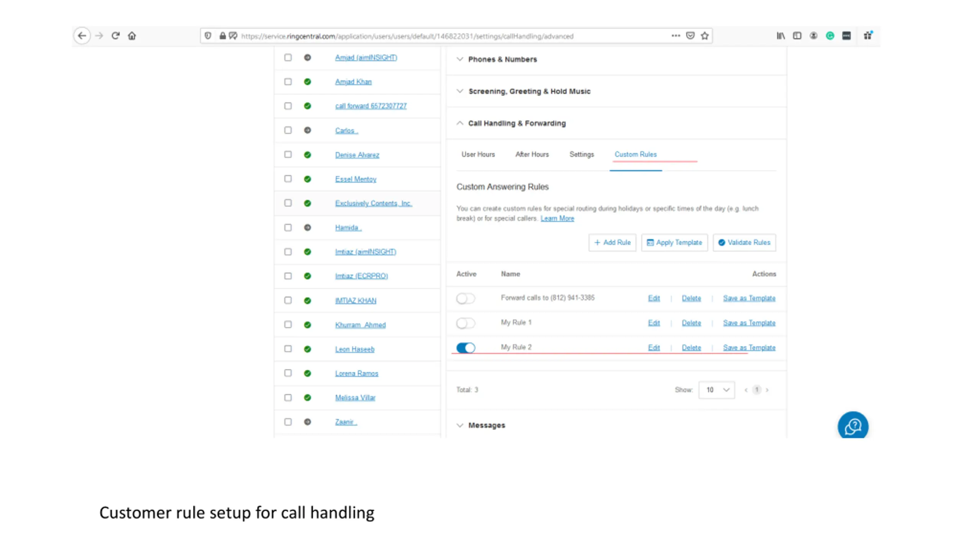Screen dimensions: 980x551
Task: Switch to the After Hours tab
Action: tap(532, 155)
